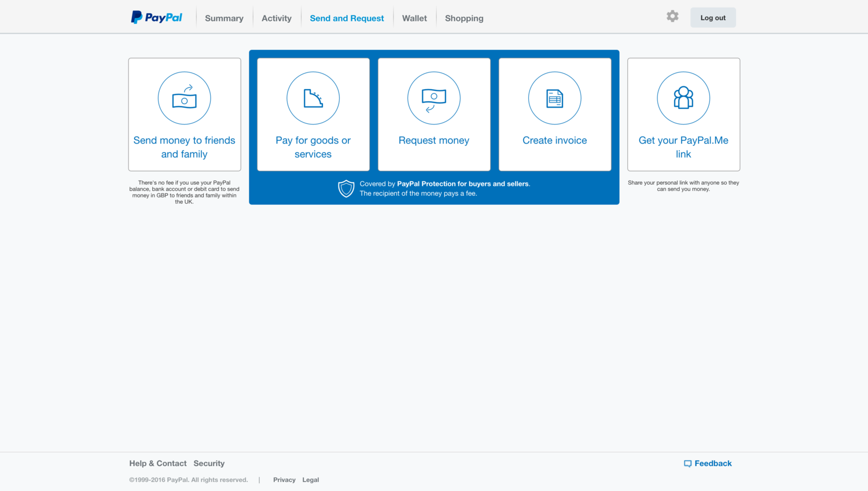The image size is (868, 491).
Task: Switch to the Shopping tab
Action: 464,18
